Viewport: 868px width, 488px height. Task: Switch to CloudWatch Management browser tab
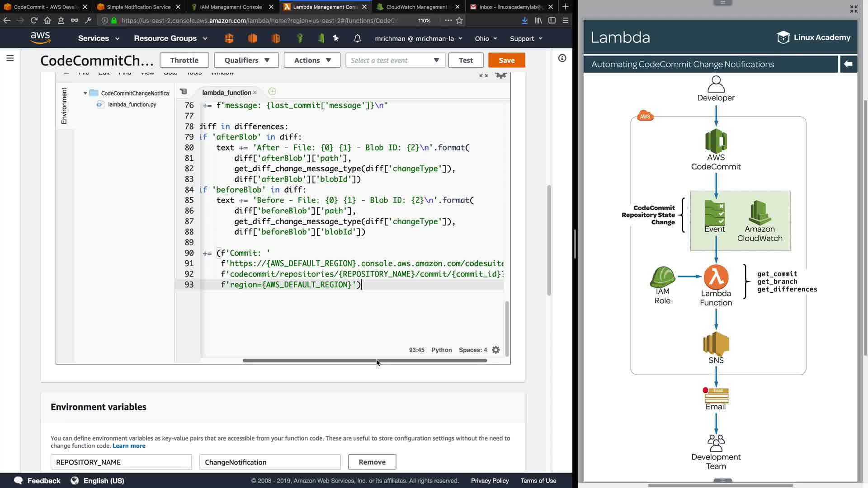416,7
